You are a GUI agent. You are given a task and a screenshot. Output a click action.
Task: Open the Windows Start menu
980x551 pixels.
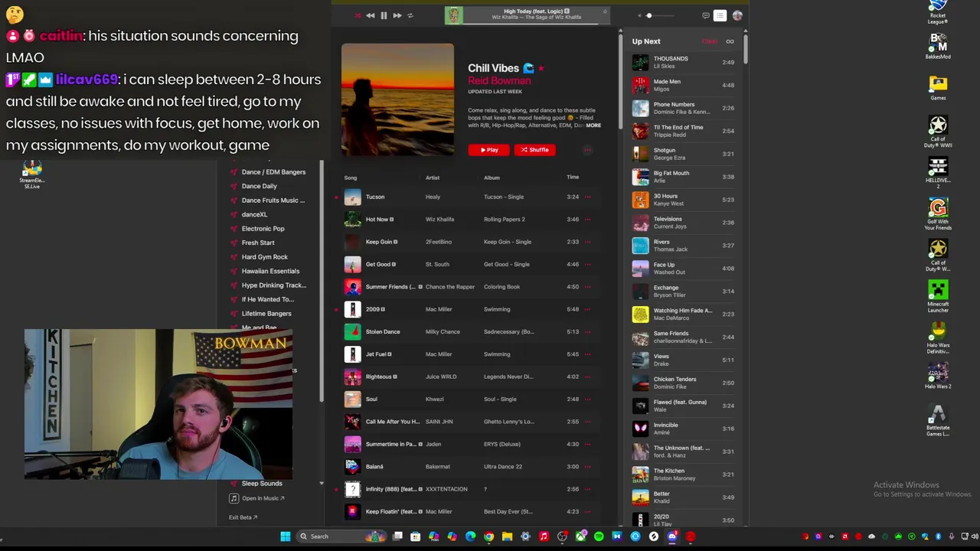click(286, 536)
